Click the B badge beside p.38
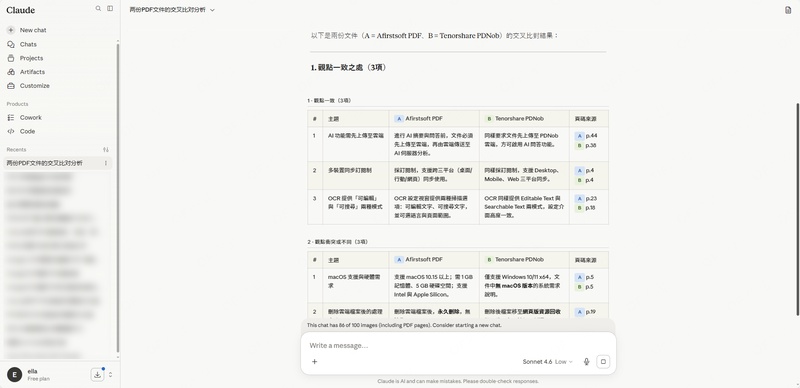Viewport: 800px width, 388px height. point(579,146)
